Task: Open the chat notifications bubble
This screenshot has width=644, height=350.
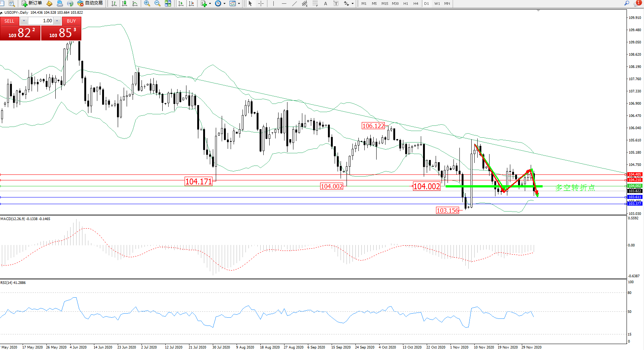Action: (636, 3)
